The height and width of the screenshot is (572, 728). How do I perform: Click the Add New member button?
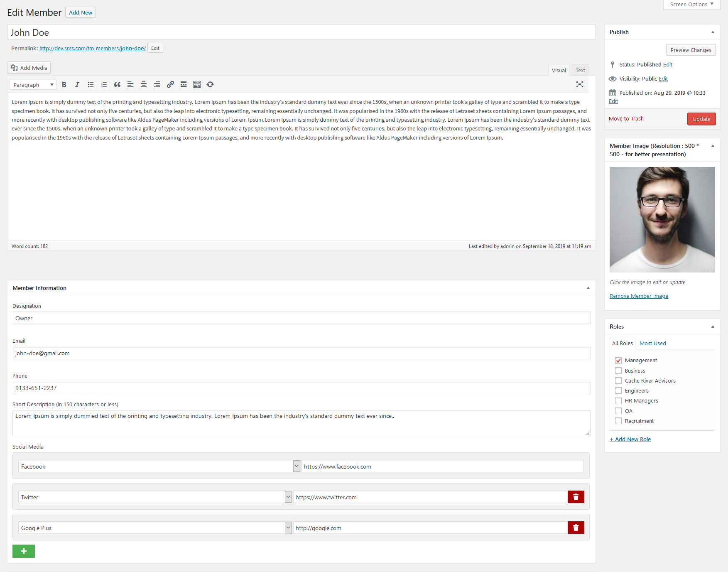81,12
